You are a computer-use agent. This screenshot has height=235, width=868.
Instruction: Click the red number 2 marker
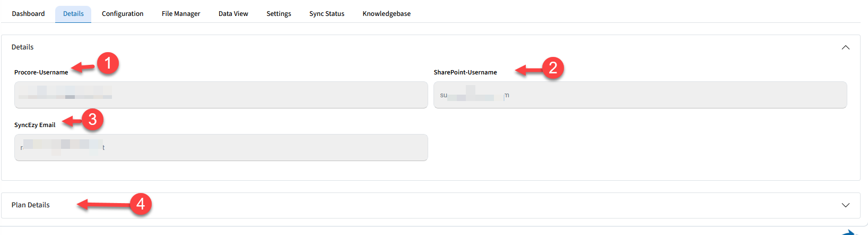click(552, 68)
